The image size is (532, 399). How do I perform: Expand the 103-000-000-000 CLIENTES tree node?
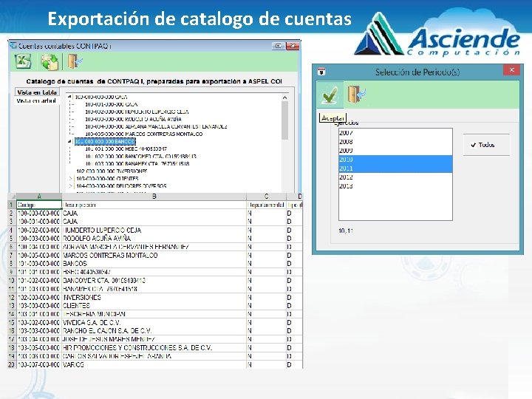click(71, 178)
